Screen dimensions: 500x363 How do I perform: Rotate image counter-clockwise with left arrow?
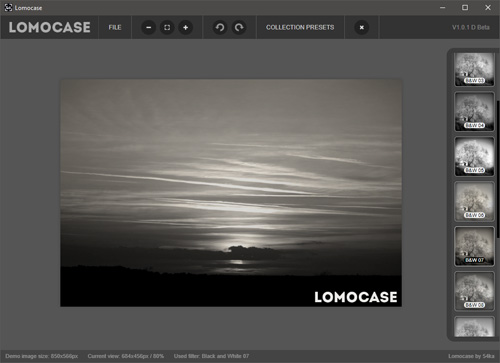220,27
